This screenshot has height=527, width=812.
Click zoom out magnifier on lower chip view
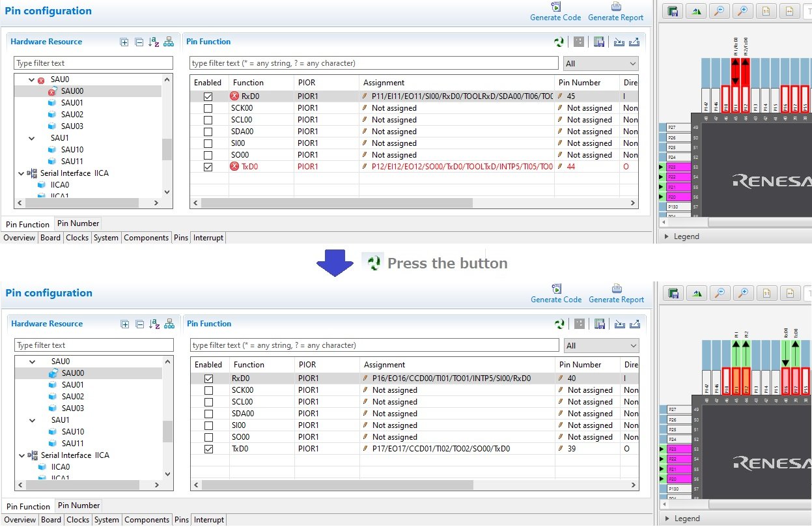[720, 293]
